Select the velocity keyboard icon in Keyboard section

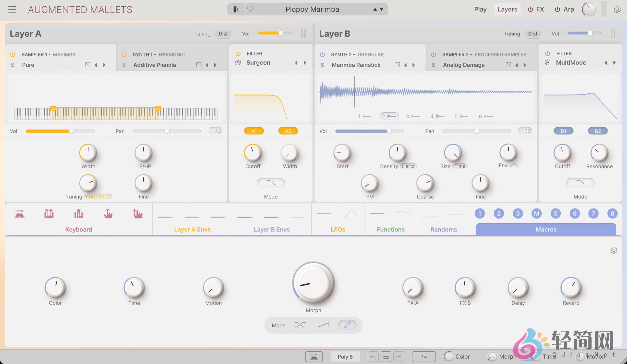point(79,213)
